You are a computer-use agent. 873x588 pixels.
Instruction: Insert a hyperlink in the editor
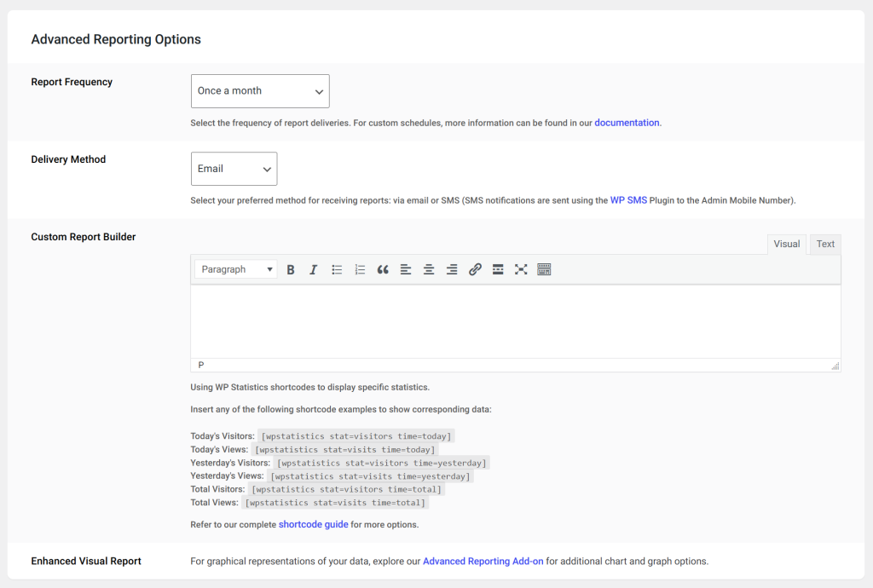click(475, 269)
